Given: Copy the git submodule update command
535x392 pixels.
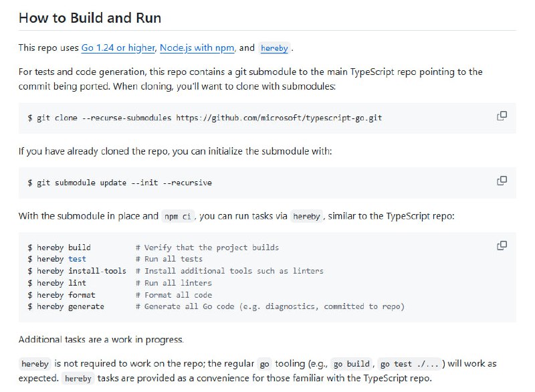Looking at the screenshot, I should [501, 180].
